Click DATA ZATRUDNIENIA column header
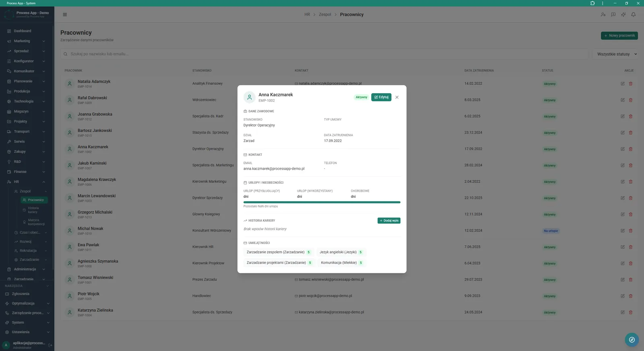The width and height of the screenshot is (644, 351). pyautogui.click(x=479, y=70)
